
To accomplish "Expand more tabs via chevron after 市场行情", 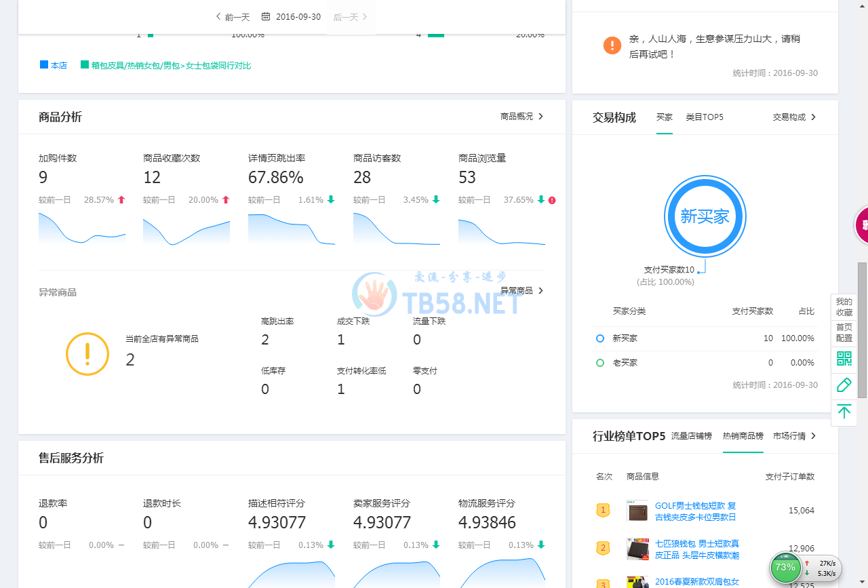I will pos(814,436).
